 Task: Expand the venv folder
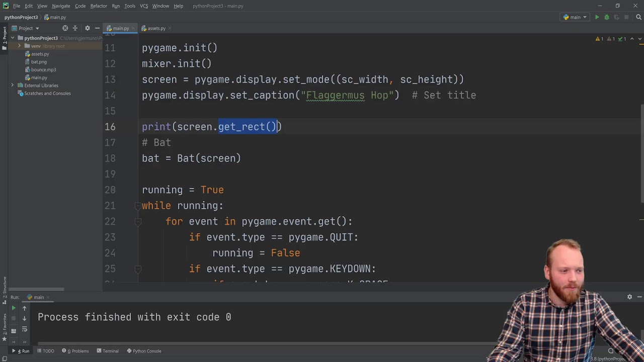coord(20,46)
